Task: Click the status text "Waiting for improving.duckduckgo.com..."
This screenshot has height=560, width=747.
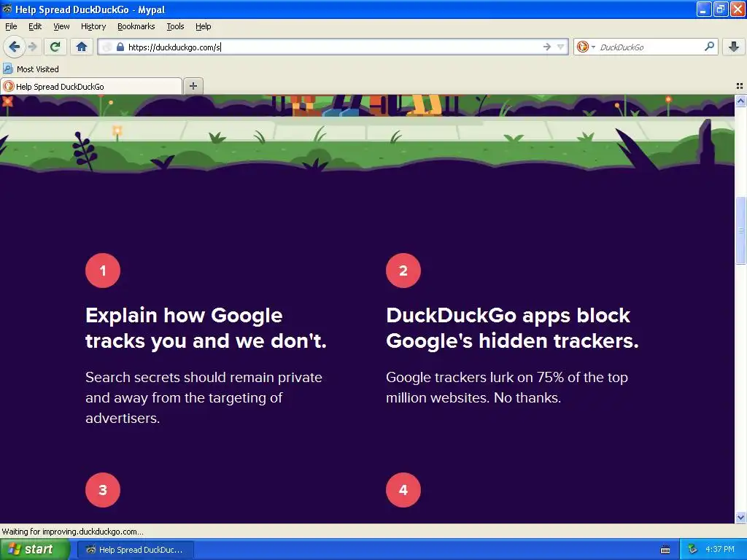Action: 72,532
